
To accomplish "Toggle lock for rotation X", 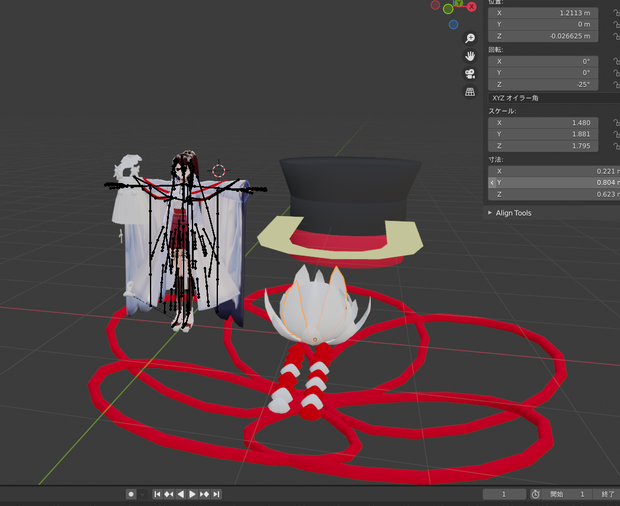I will click(x=616, y=61).
